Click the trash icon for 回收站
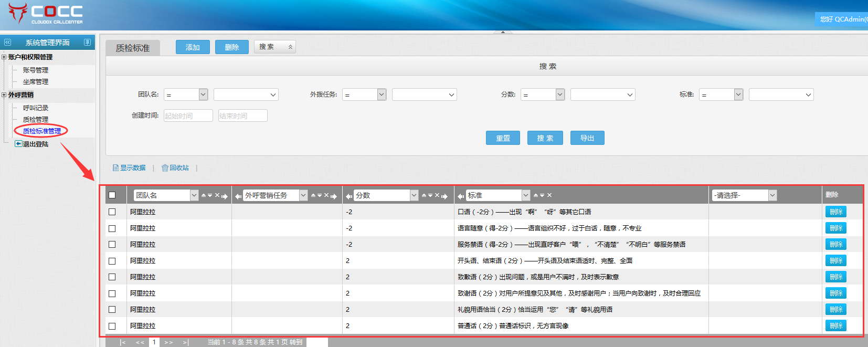 tap(165, 168)
